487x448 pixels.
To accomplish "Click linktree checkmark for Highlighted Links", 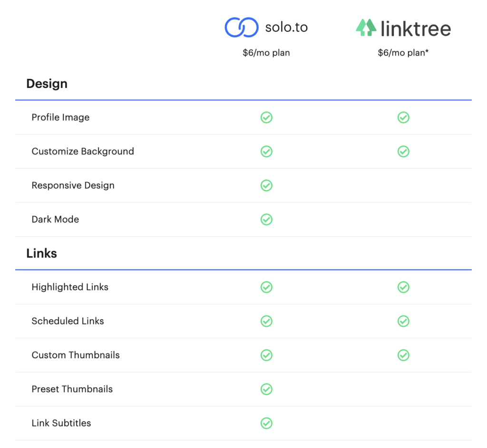I will 403,287.
